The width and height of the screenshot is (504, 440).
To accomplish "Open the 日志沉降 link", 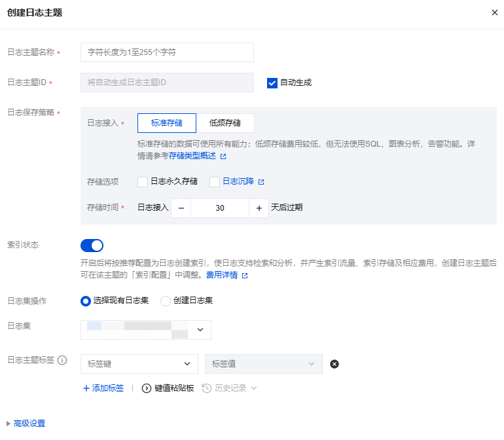I will point(238,181).
